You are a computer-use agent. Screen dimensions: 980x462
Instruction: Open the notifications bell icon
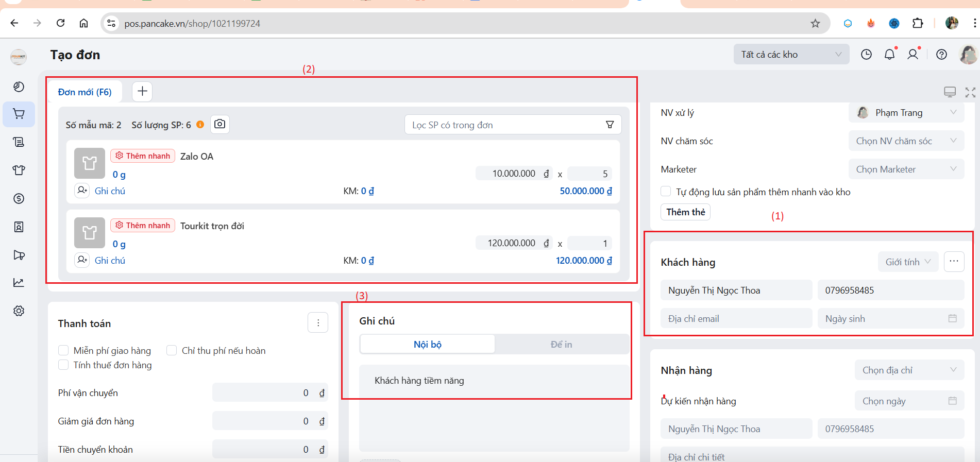tap(889, 55)
